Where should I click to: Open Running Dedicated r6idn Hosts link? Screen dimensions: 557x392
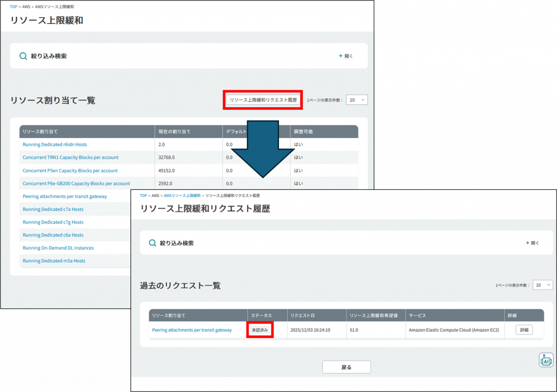point(55,145)
